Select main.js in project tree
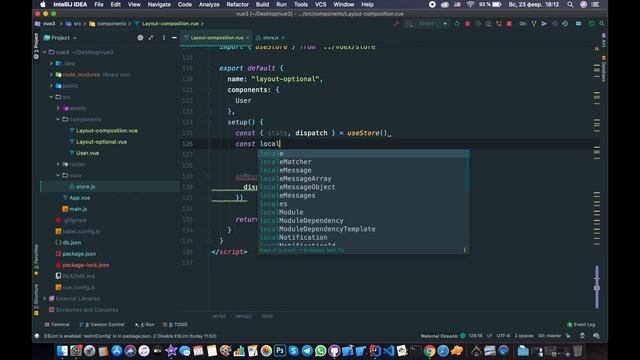 pyautogui.click(x=78, y=209)
